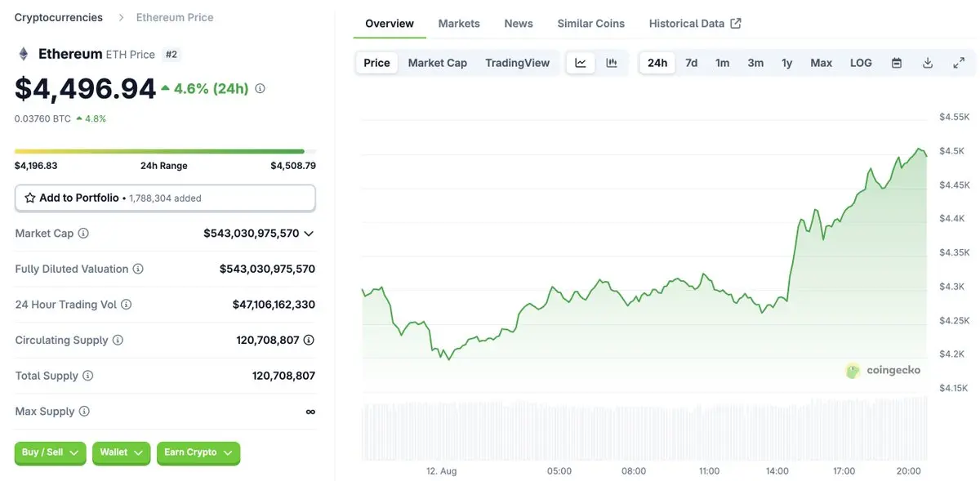Select the Market Cap chart toggle

pyautogui.click(x=438, y=63)
